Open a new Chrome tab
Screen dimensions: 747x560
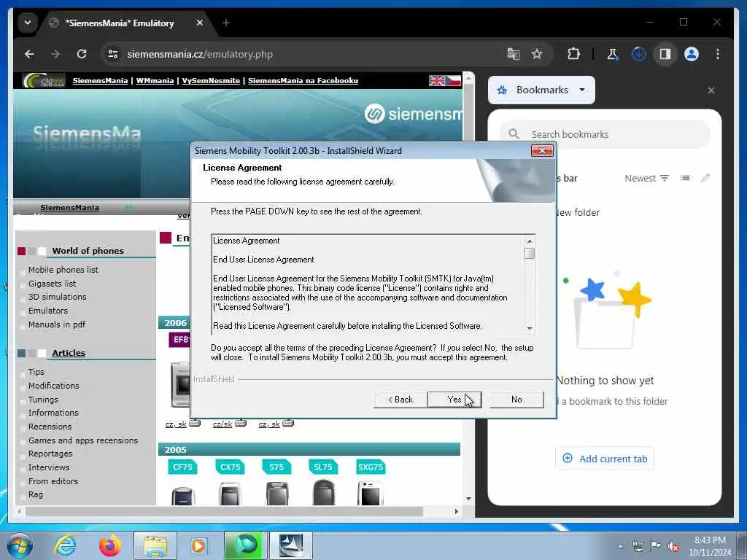[226, 23]
